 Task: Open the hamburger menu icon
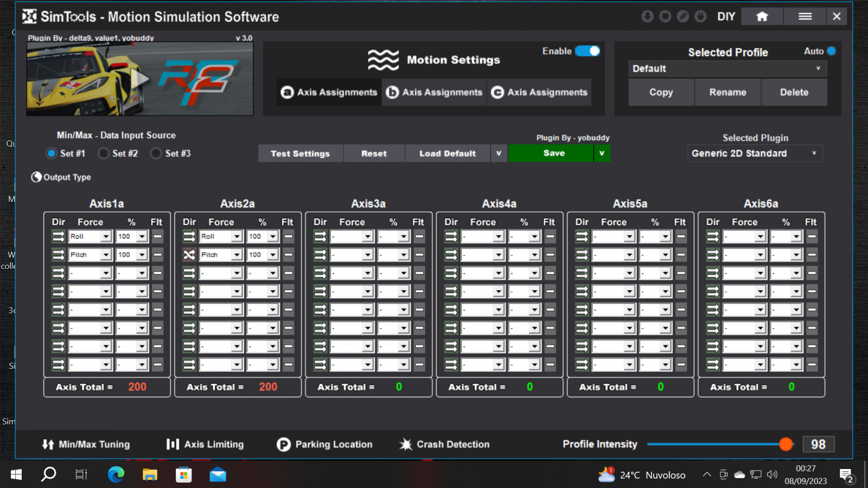point(805,16)
